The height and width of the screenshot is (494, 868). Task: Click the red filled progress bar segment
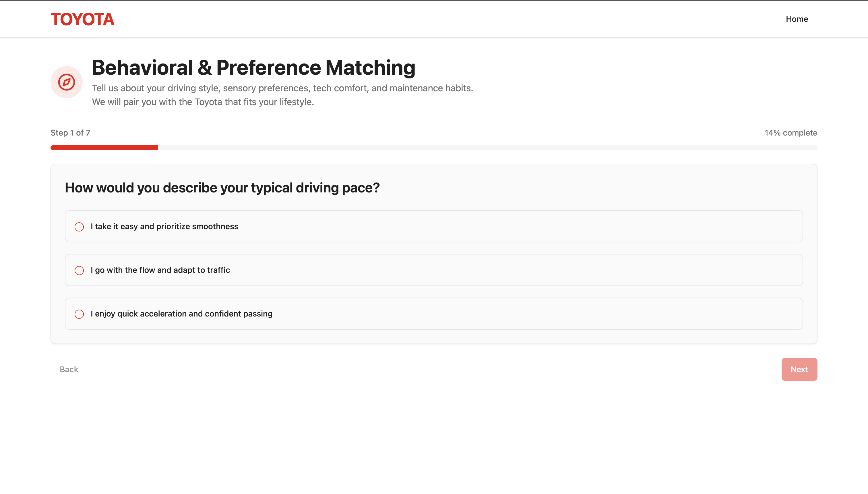104,148
